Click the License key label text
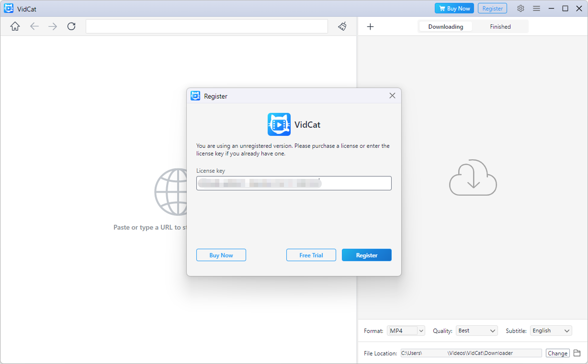Image resolution: width=588 pixels, height=364 pixels. [x=211, y=171]
